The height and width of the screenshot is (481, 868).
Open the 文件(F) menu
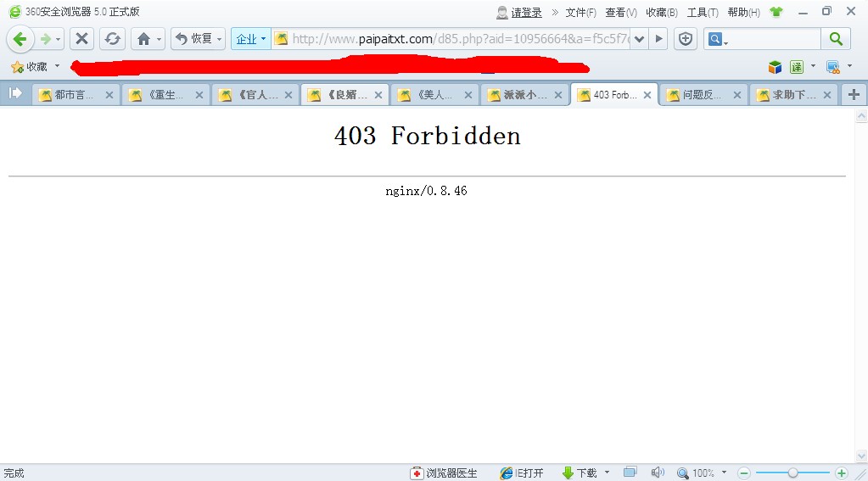coord(580,12)
